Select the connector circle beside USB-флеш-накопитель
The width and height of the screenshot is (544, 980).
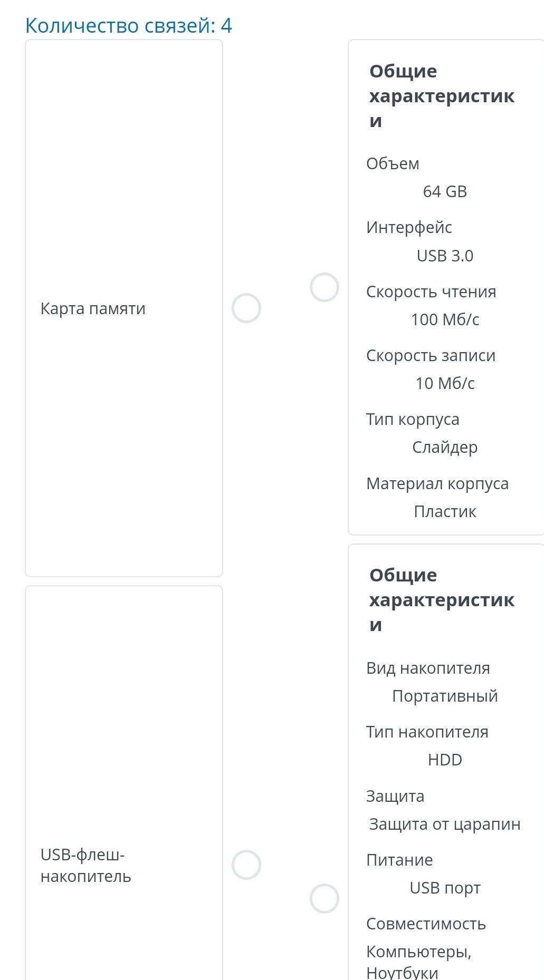pyautogui.click(x=246, y=865)
